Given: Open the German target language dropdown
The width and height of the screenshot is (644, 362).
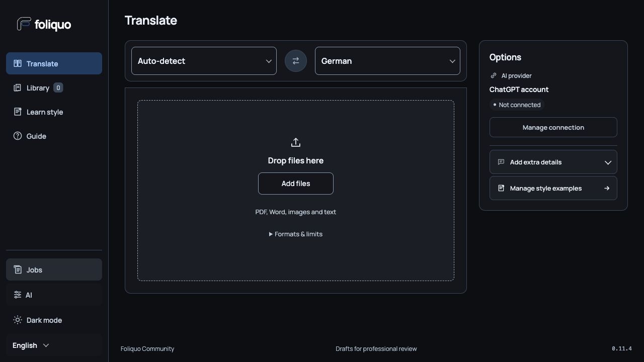Looking at the screenshot, I should 387,61.
